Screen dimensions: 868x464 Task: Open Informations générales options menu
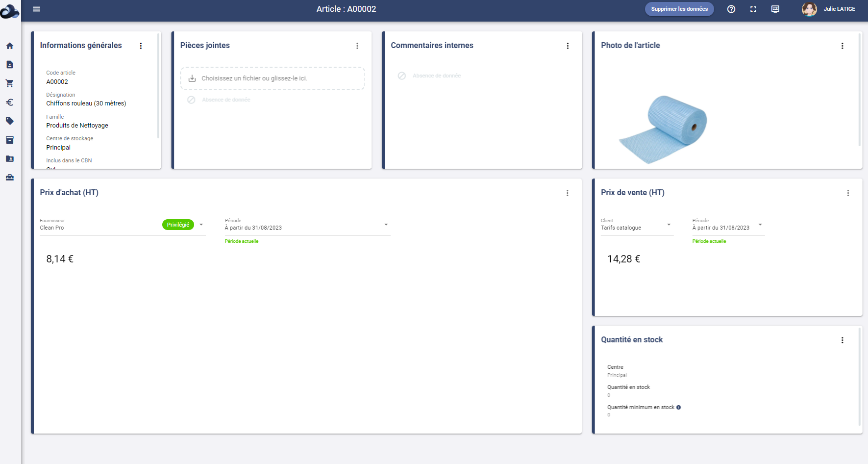point(141,46)
